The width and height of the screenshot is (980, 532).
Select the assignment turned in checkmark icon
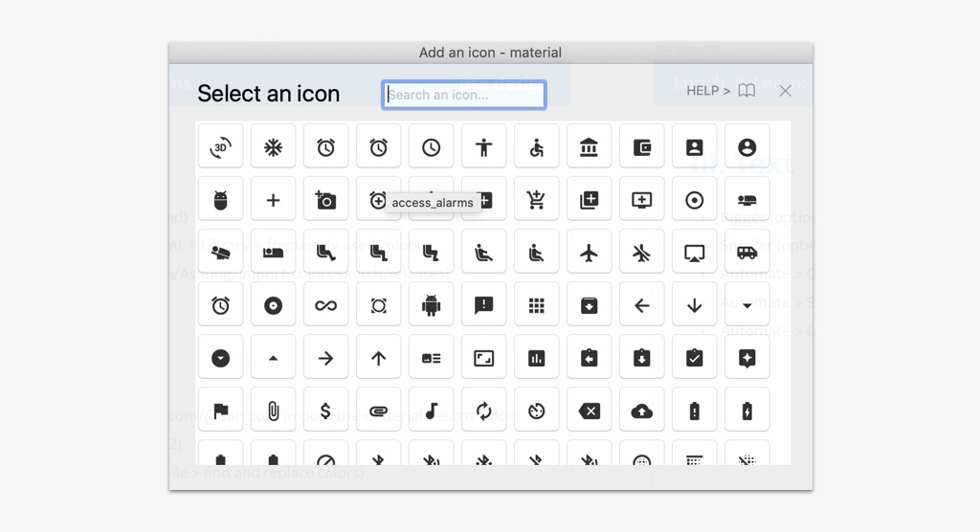(695, 358)
